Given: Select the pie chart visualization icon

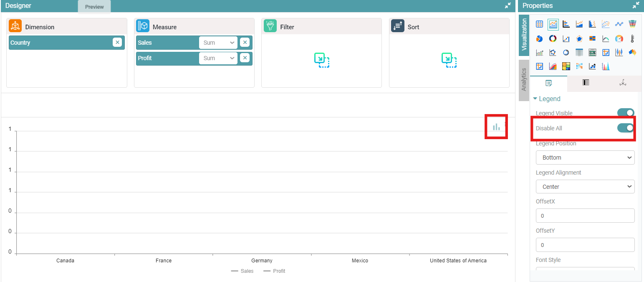Looking at the screenshot, I should [539, 39].
